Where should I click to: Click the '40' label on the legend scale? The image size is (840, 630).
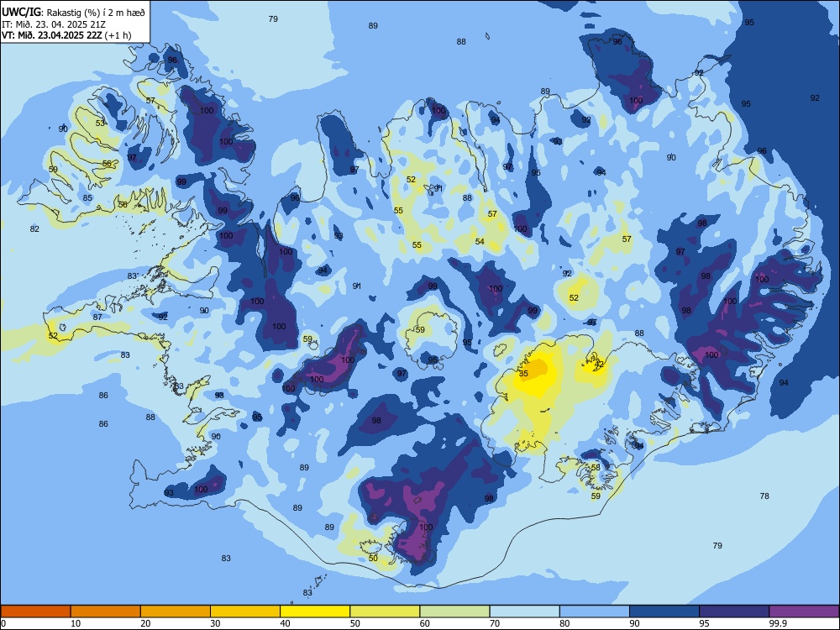(286, 623)
